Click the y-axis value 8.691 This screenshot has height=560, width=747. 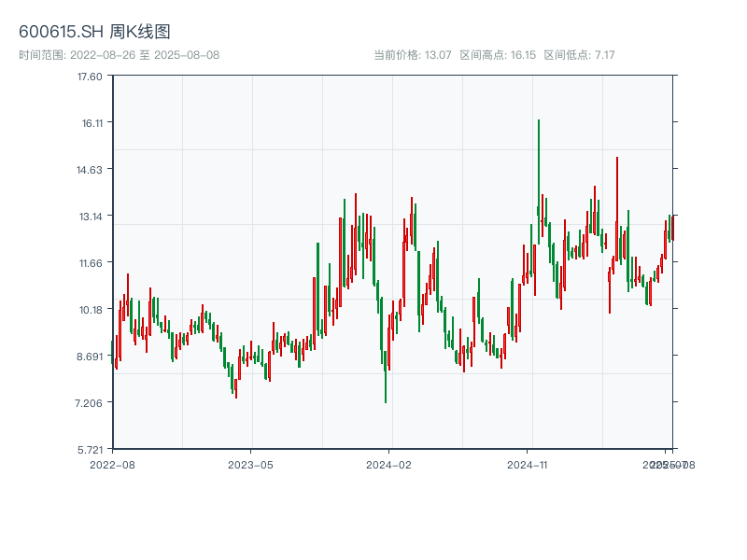pyautogui.click(x=90, y=357)
